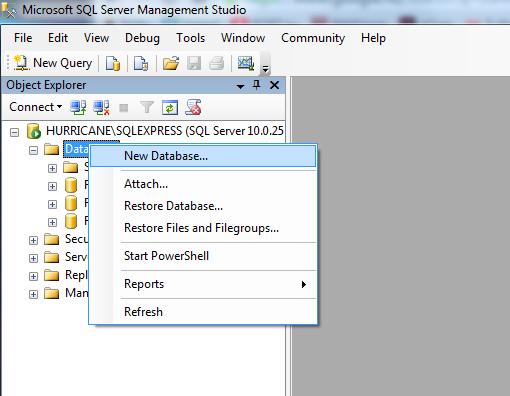The height and width of the screenshot is (396, 510).
Task: Select the highlighted Databases folder label
Action: (x=77, y=149)
